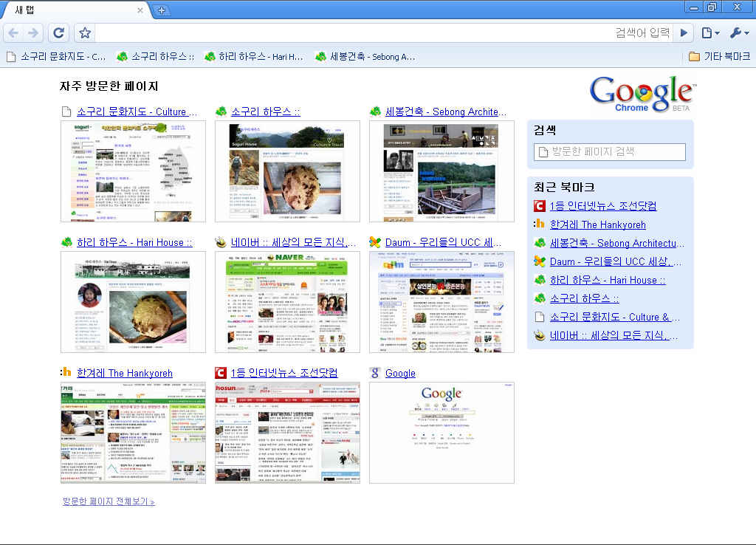756x545 pixels.
Task: Open Daum most-visited title link
Action: pyautogui.click(x=444, y=243)
